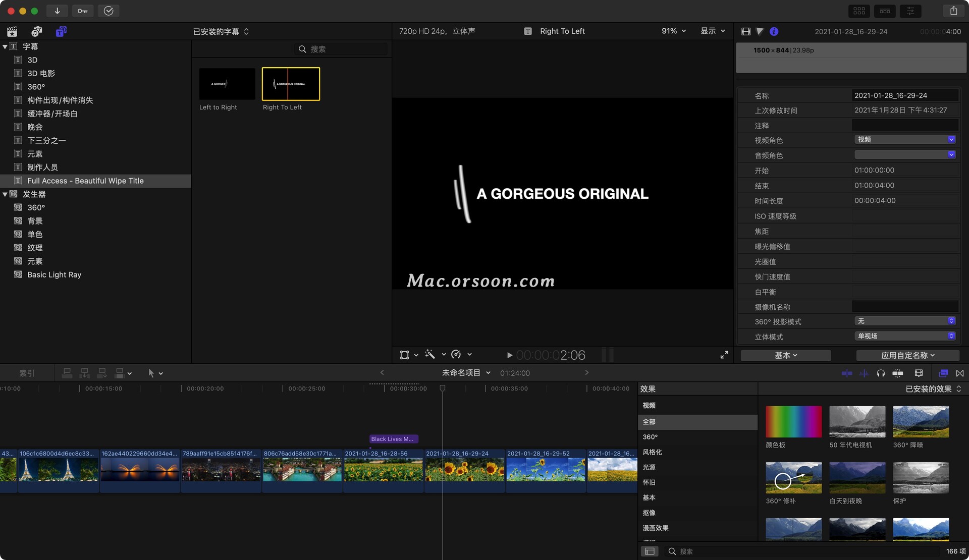
Task: Click the import media arrow icon
Action: (x=57, y=11)
